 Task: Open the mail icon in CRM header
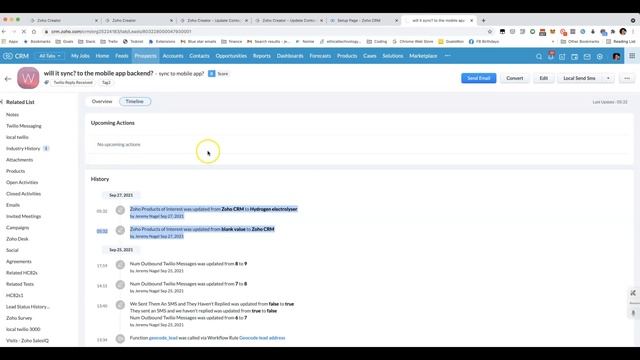[587, 57]
